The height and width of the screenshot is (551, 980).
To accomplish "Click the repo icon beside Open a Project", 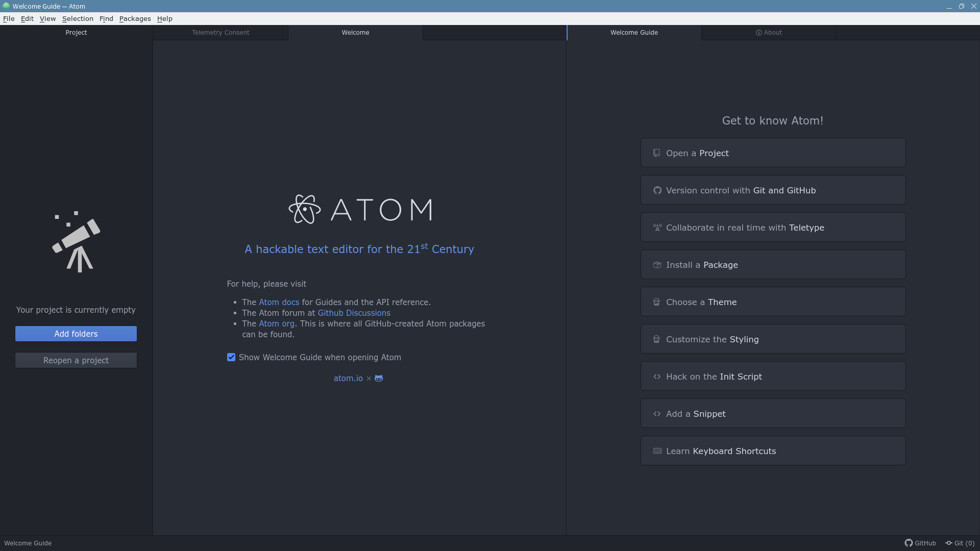I will pos(657,153).
